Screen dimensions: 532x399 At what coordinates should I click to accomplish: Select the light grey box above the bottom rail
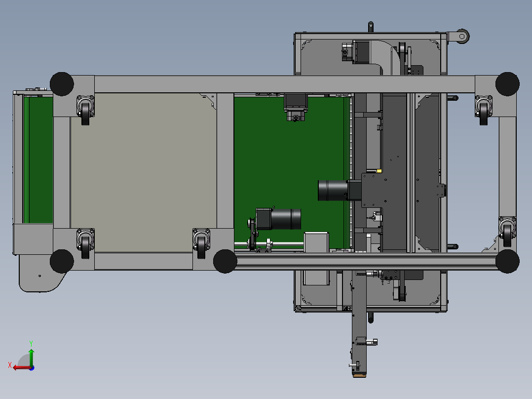click(x=316, y=242)
